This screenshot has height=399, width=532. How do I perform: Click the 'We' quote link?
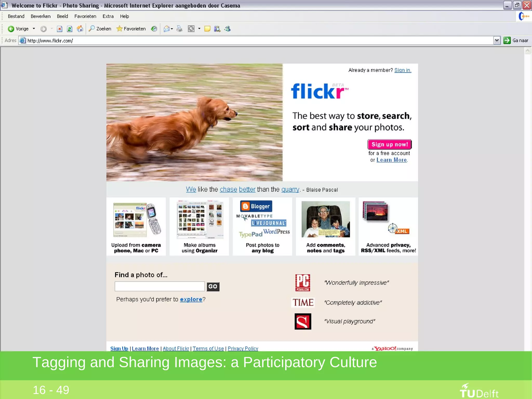(191, 189)
